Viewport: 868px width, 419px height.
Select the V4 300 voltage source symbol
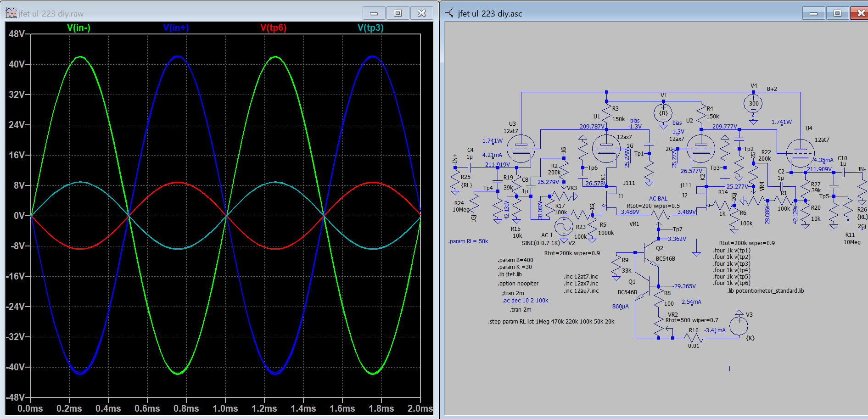click(753, 103)
